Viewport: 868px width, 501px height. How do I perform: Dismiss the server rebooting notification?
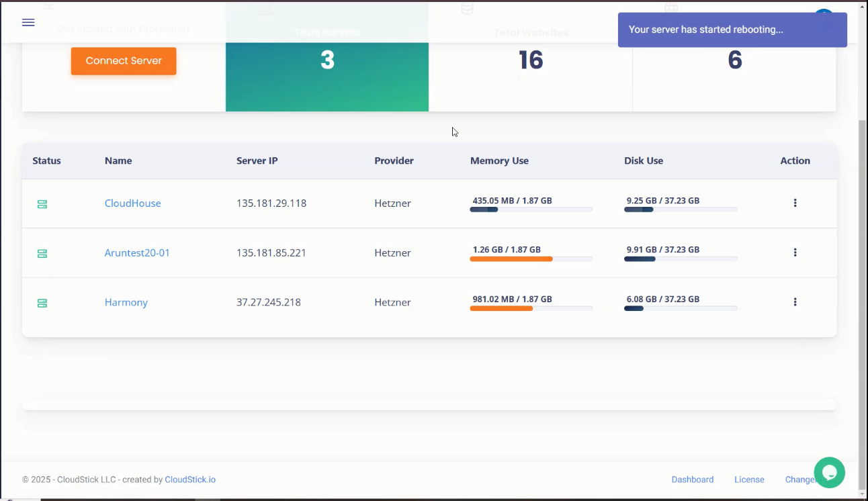coord(732,30)
